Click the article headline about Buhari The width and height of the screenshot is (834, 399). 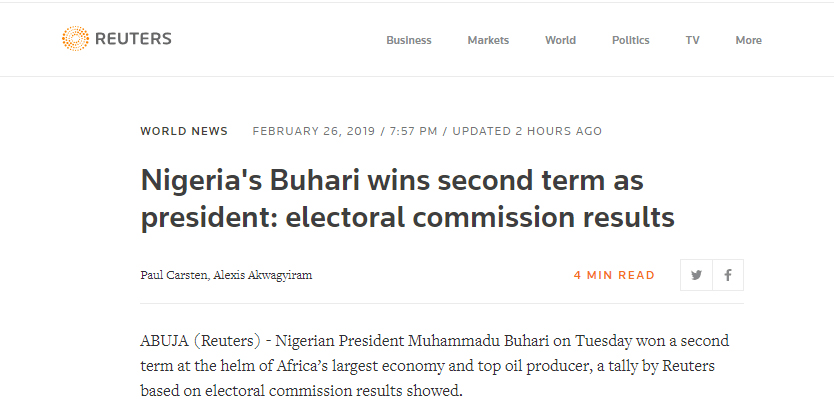(407, 199)
